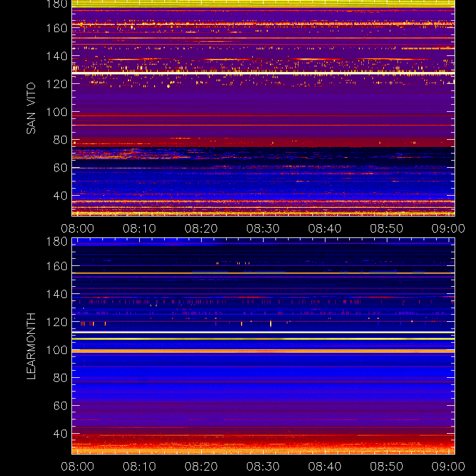
Task: Click 08:30 time label under LEARMONTH plot
Action: click(x=263, y=466)
